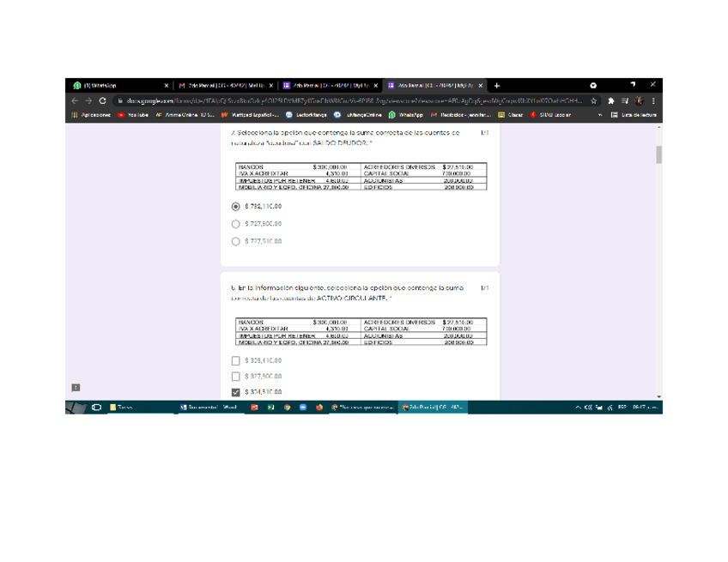The image size is (728, 562).
Task: Select the $ 732,110.00 radio option
Action: pos(236,207)
